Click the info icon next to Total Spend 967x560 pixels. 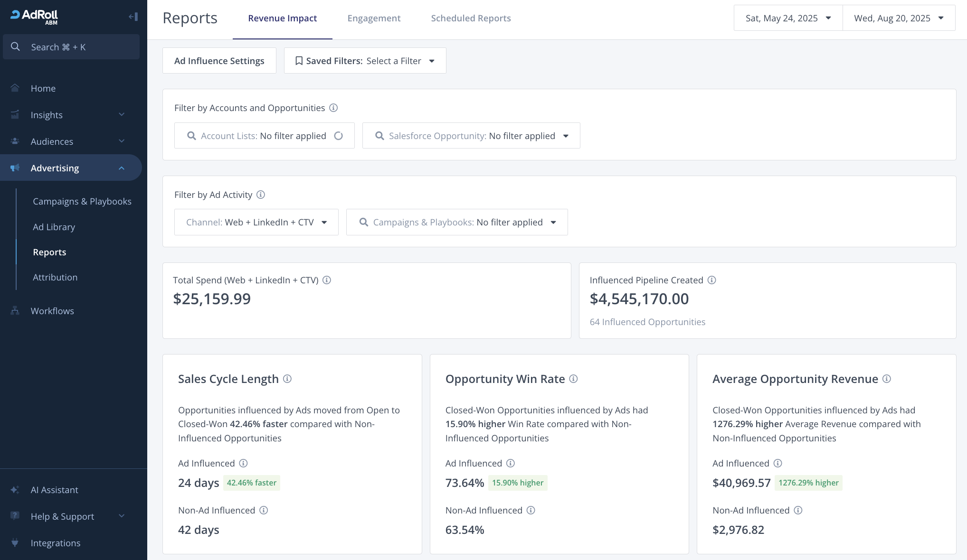(327, 280)
